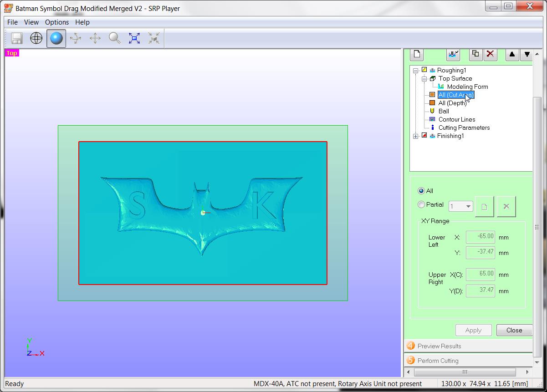Activate the rotate view tool

76,38
